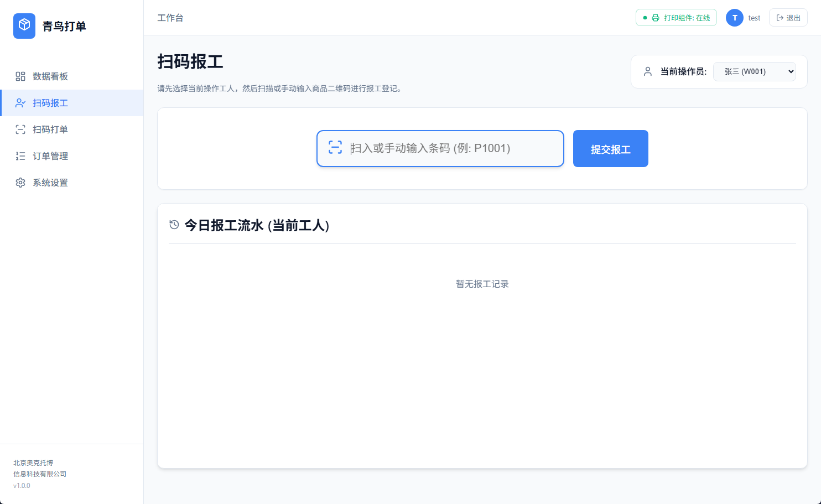Click the 暂无报工记录 empty message
Screen dimensions: 821x504
click(x=482, y=284)
